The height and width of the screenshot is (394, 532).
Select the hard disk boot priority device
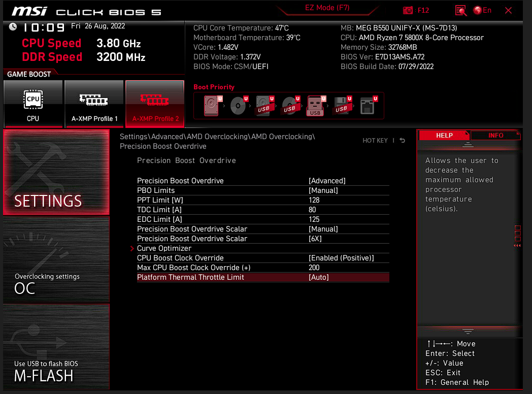[212, 106]
